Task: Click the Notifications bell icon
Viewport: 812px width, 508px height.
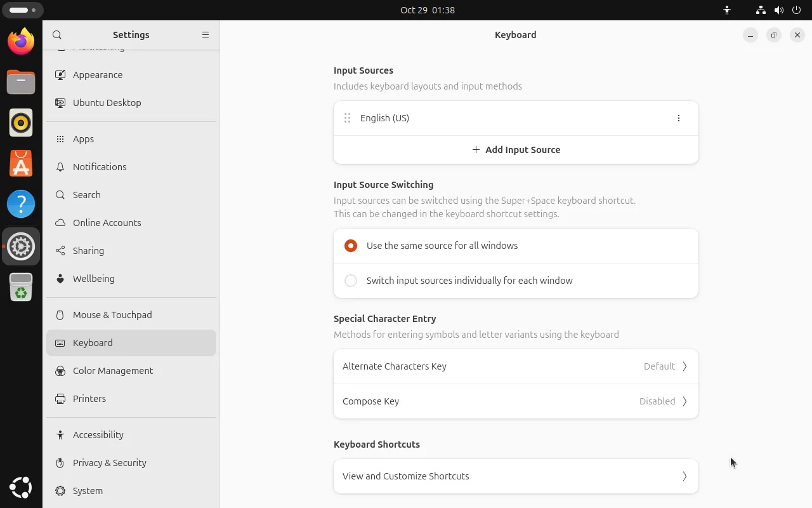Action: pyautogui.click(x=60, y=167)
